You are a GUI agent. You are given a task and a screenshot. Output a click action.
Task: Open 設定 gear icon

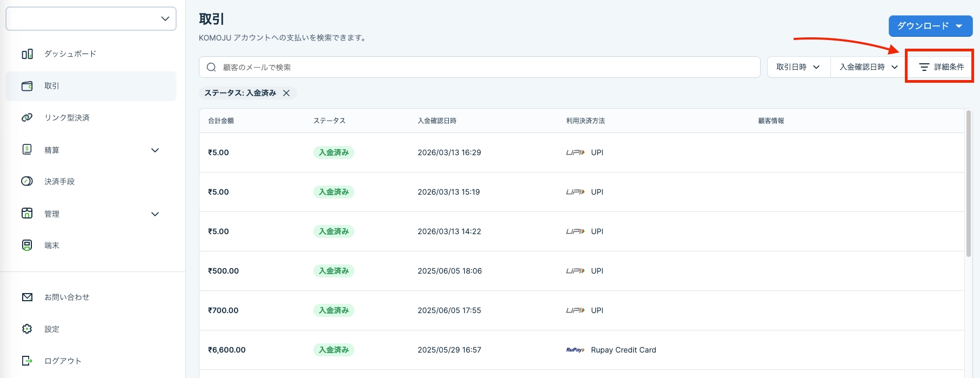coord(27,329)
